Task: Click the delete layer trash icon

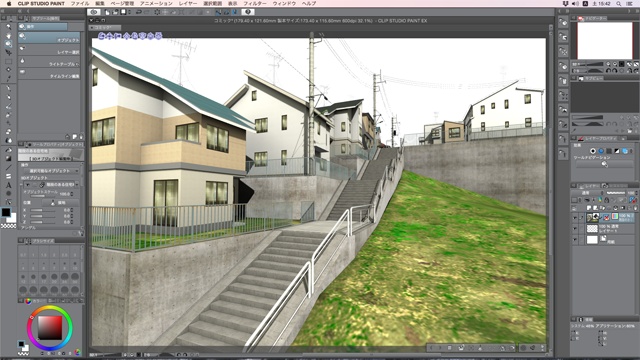Action: 635,208
